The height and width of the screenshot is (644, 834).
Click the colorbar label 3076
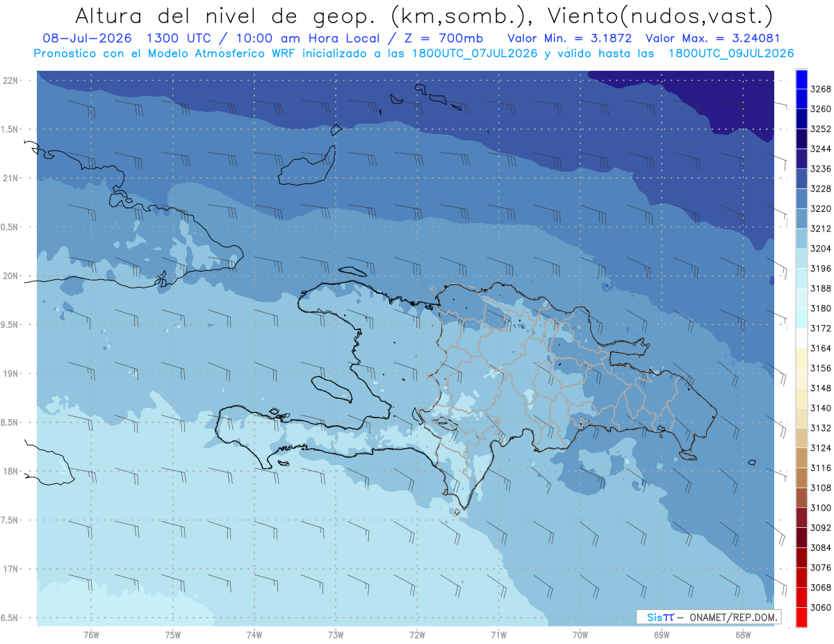coord(821,568)
